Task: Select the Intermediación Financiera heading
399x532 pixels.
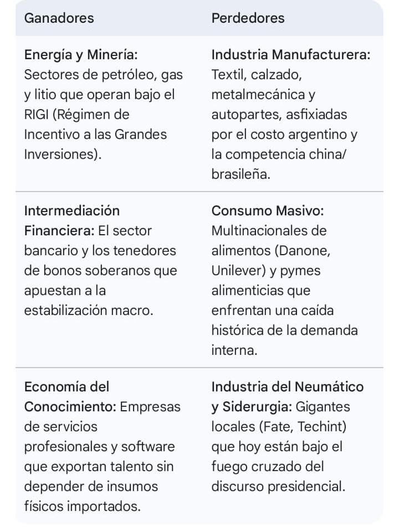Action: tap(71, 220)
